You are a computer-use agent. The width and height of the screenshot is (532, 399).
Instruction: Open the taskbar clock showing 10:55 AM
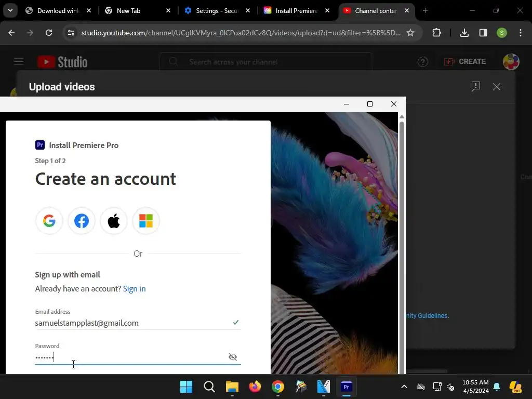pos(475,387)
